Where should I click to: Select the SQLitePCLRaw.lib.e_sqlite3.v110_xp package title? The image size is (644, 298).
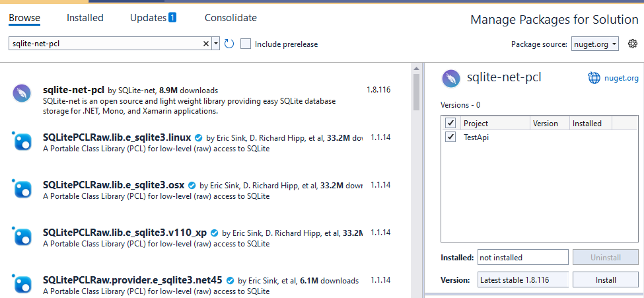[125, 232]
